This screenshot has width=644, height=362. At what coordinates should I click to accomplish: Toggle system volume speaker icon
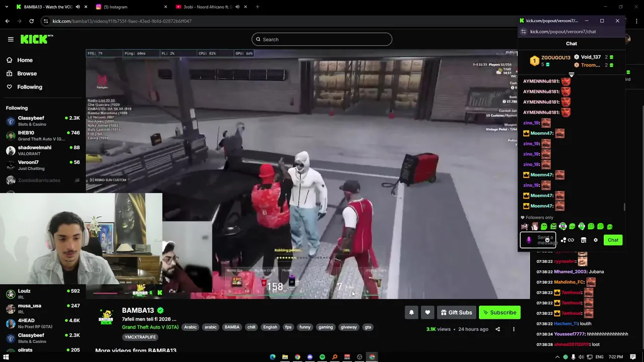pos(582,357)
